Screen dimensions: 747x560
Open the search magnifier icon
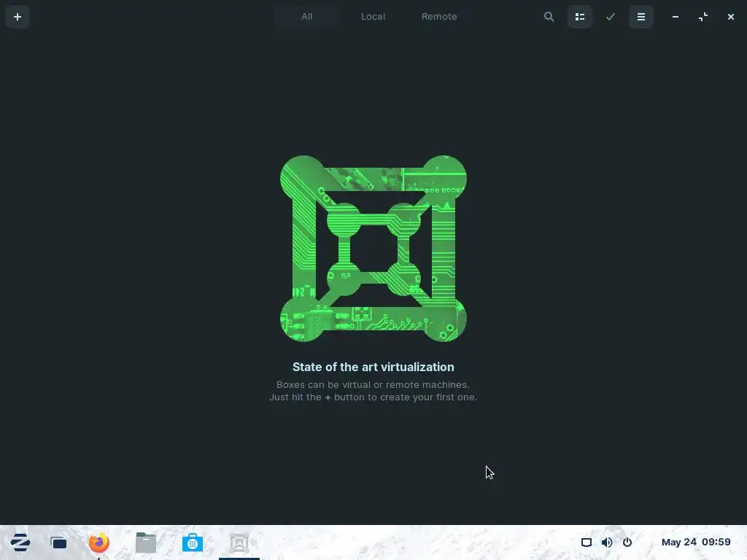(549, 17)
